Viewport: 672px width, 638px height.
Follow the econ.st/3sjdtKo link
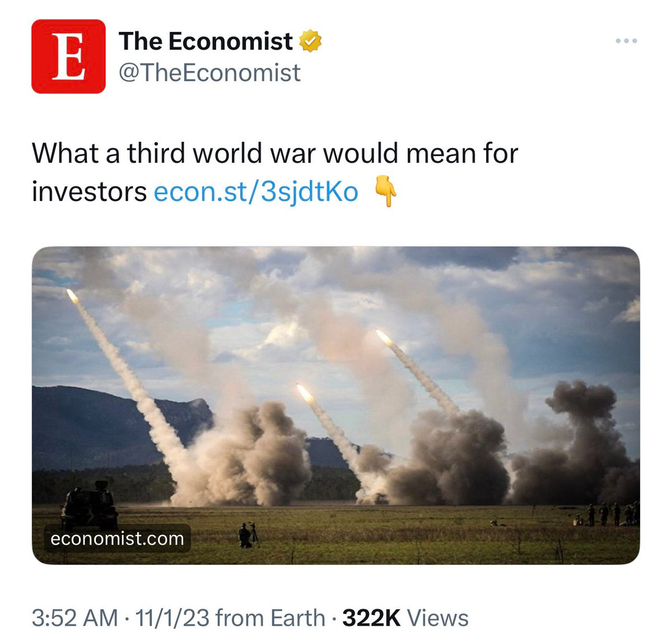tap(255, 192)
